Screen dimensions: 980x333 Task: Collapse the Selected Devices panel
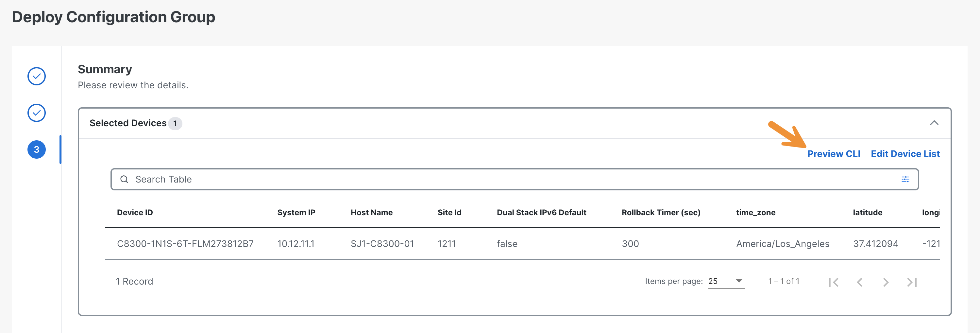tap(934, 123)
